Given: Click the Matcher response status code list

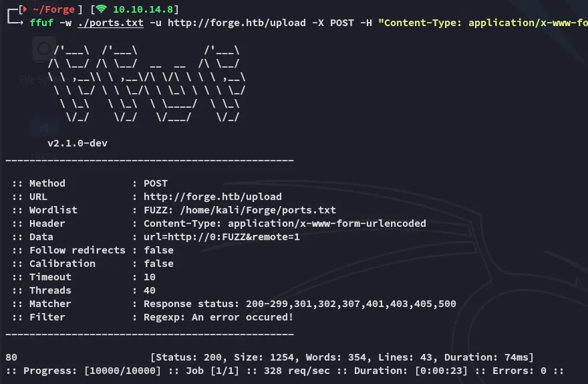Looking at the screenshot, I should [300, 304].
